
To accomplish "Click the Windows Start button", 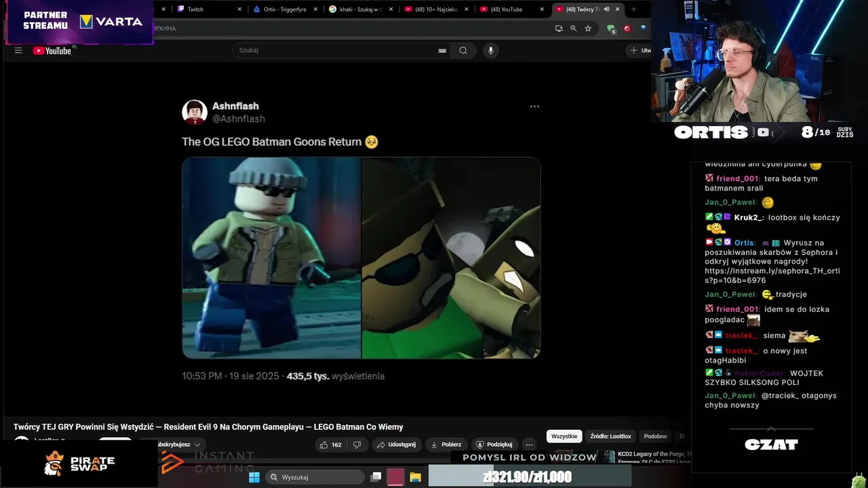I will pos(254,477).
